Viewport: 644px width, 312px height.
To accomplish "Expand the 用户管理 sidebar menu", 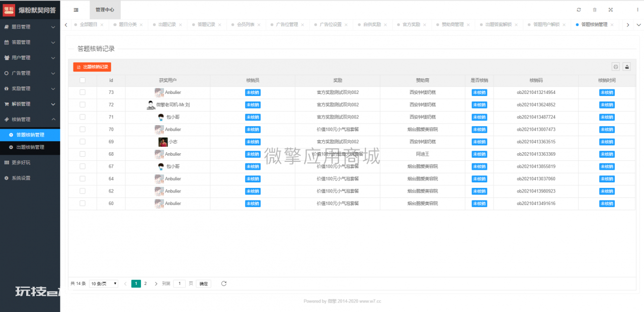I will (30, 58).
